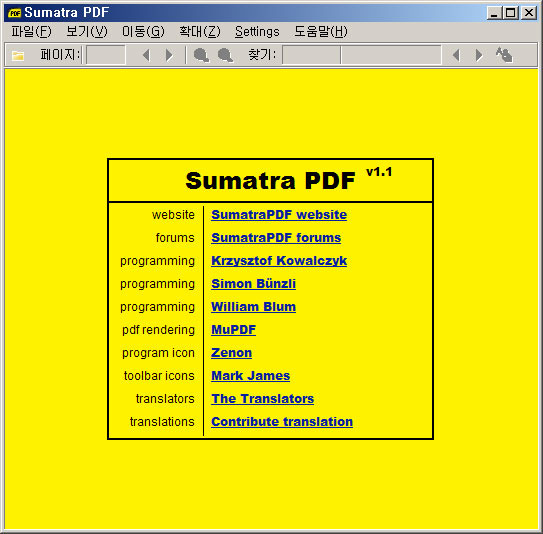Close the Sumatra PDF window
Viewport: 543px width, 534px height.
click(529, 13)
